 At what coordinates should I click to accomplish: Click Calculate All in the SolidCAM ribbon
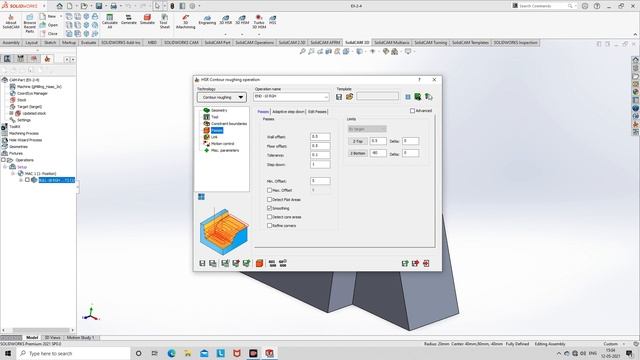(109, 21)
